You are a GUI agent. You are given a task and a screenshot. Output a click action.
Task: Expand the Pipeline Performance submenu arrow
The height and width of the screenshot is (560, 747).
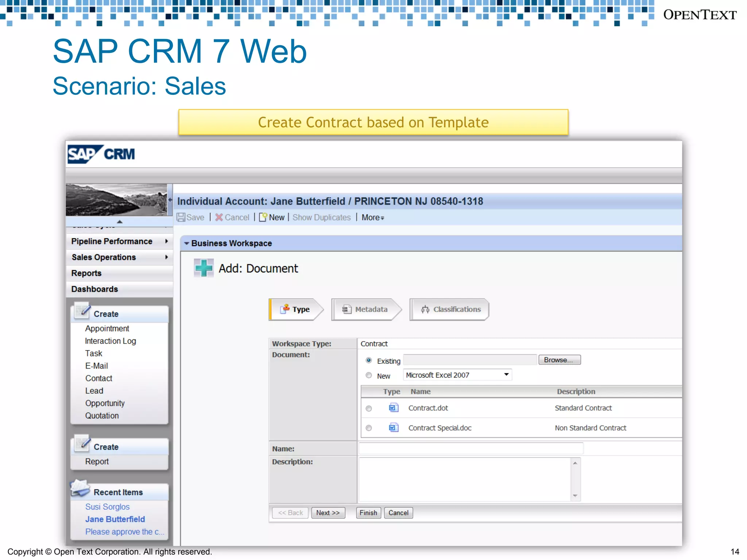(x=166, y=241)
